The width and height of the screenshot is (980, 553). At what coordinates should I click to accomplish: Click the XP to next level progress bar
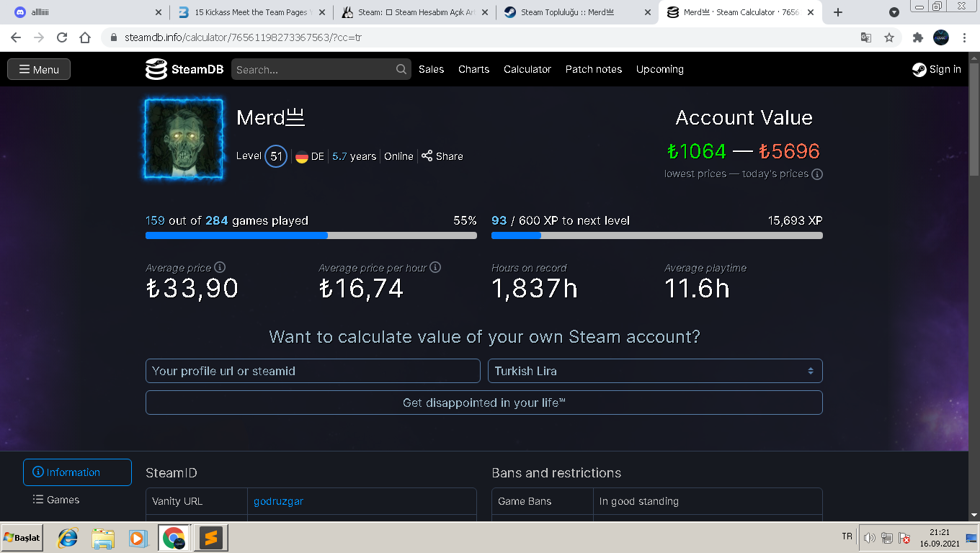pos(657,235)
